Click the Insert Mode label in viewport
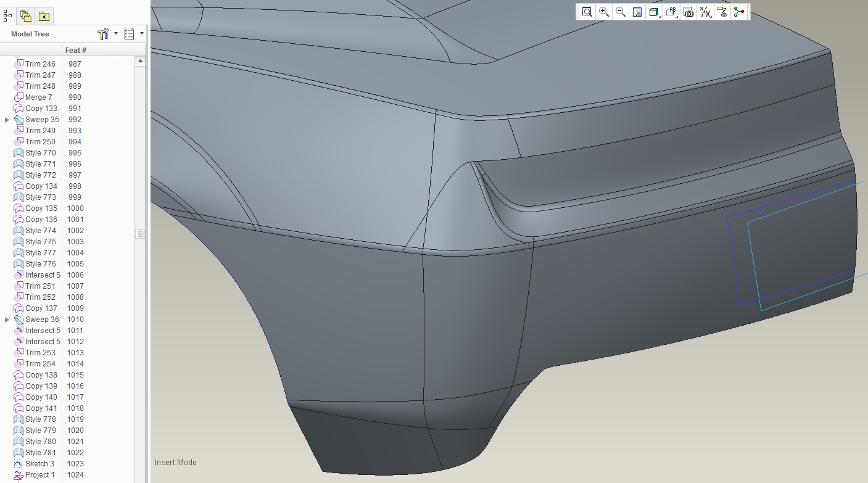 click(x=176, y=463)
